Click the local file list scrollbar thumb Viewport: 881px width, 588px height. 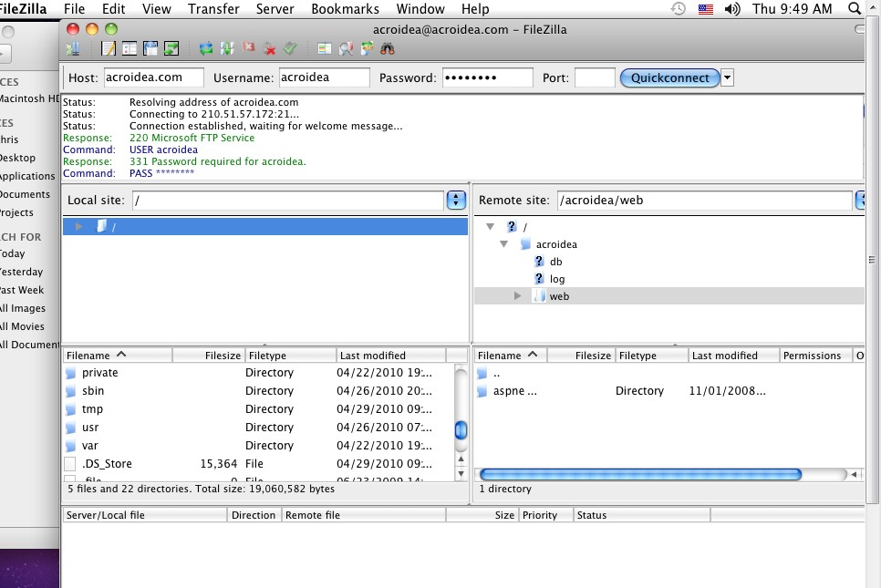coord(461,431)
